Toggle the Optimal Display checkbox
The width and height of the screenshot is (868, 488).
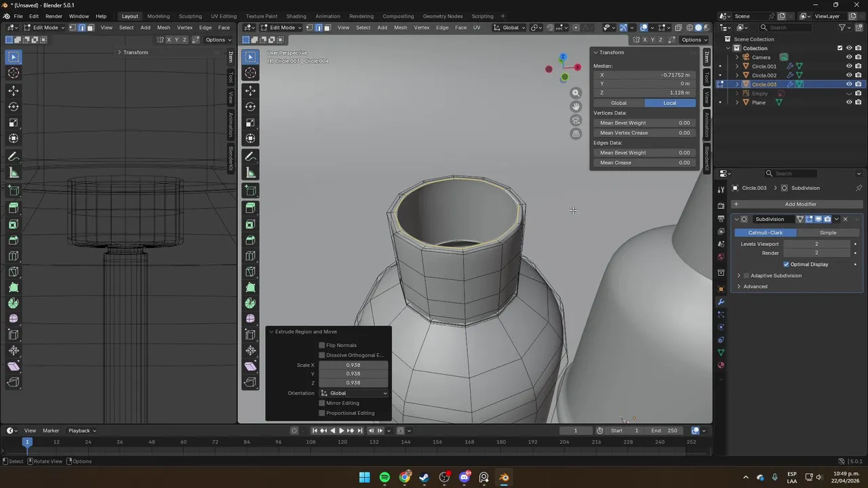tap(786, 264)
